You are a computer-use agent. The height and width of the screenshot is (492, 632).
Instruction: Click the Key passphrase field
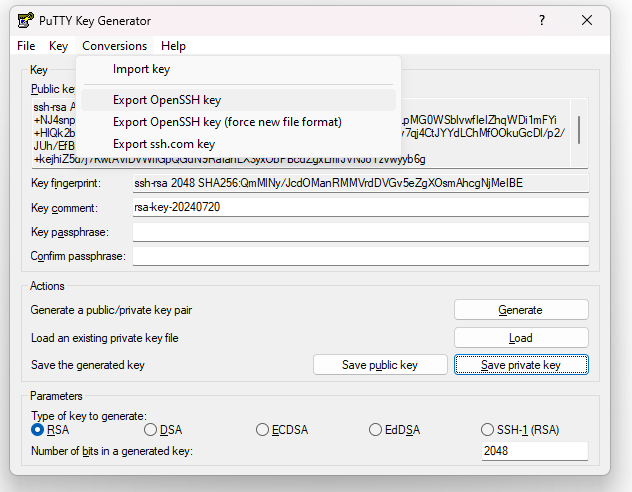361,232
